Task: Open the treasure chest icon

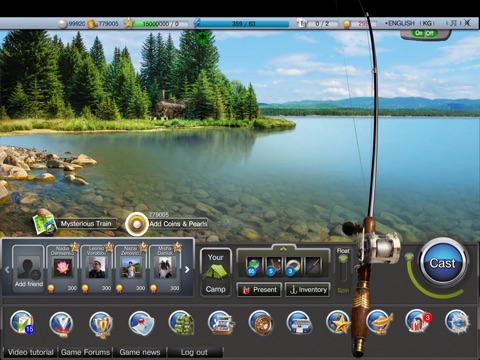Action: [x=299, y=323]
